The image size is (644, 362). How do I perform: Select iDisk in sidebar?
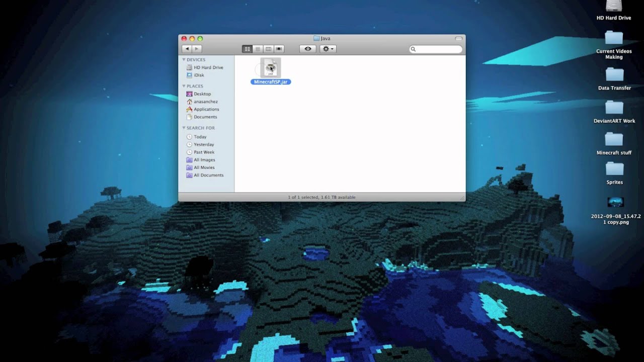(195, 75)
